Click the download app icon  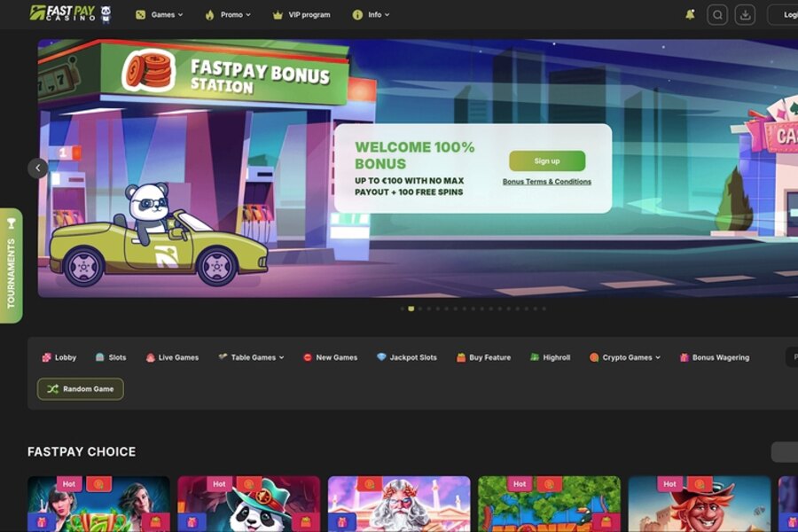tap(745, 15)
